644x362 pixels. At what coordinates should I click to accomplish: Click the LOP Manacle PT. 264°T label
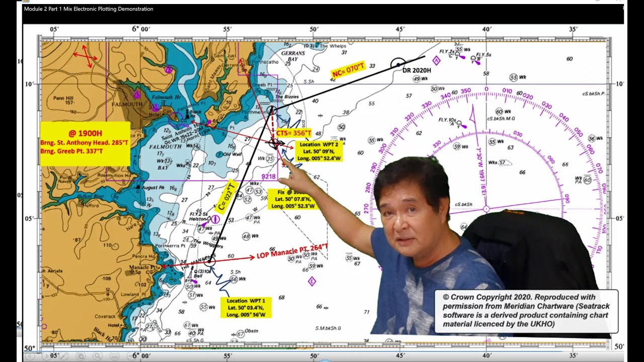click(x=292, y=250)
